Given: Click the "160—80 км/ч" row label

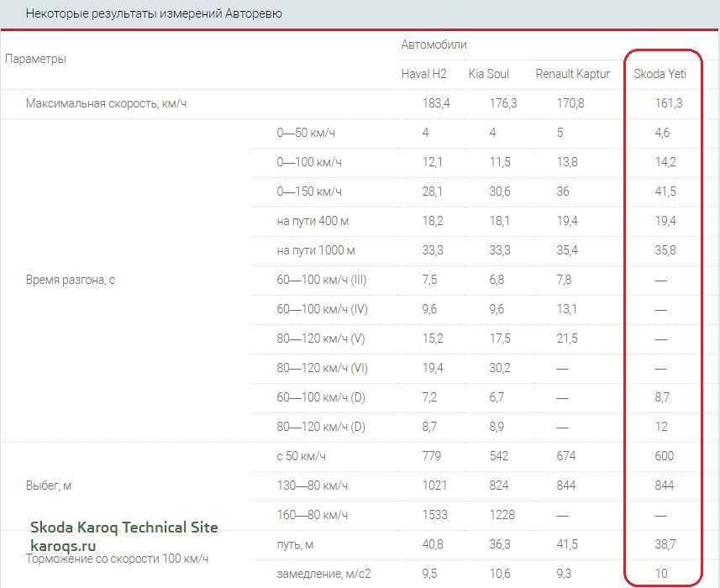Looking at the screenshot, I should click(313, 515).
